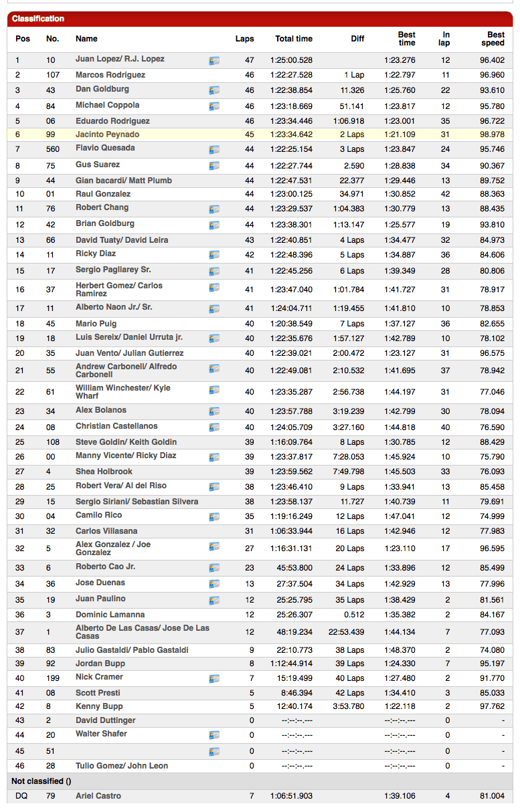Open the card icon for Nick Cramer

coord(214,679)
